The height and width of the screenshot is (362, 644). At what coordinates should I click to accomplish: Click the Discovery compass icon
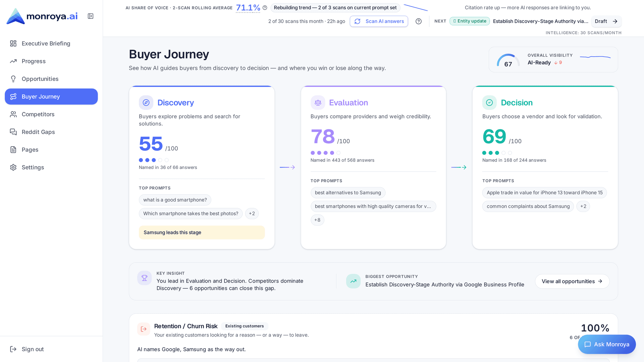point(146,103)
